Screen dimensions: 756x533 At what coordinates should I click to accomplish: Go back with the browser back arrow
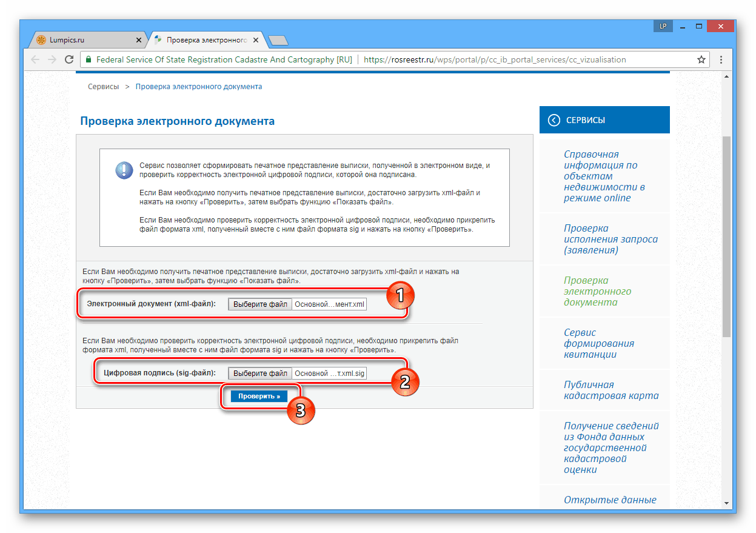[x=35, y=59]
